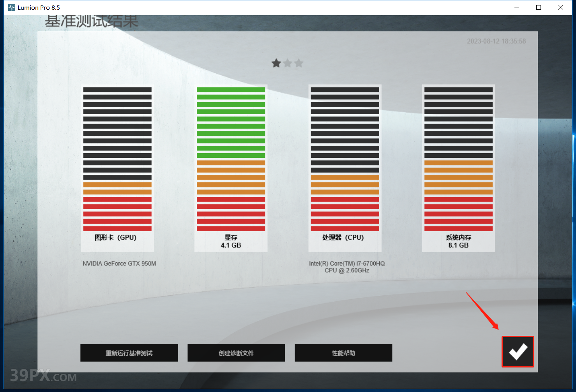Click the middle gray star
The height and width of the screenshot is (392, 576).
pos(288,63)
